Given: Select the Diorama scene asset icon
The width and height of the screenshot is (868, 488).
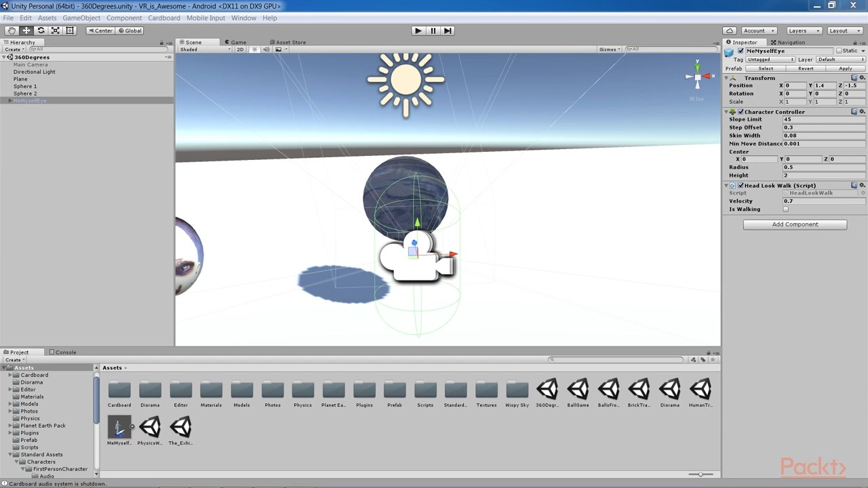Looking at the screenshot, I should [669, 389].
